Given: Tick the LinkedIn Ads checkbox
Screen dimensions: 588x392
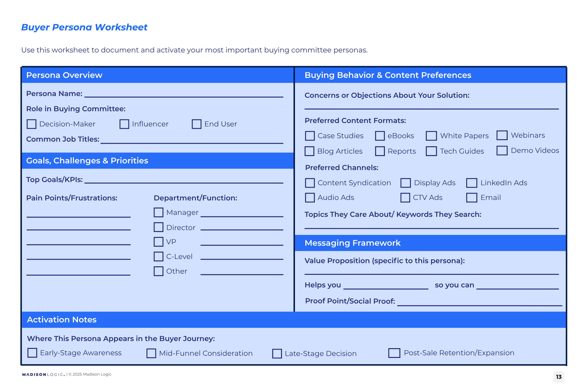Looking at the screenshot, I should pos(472,183).
